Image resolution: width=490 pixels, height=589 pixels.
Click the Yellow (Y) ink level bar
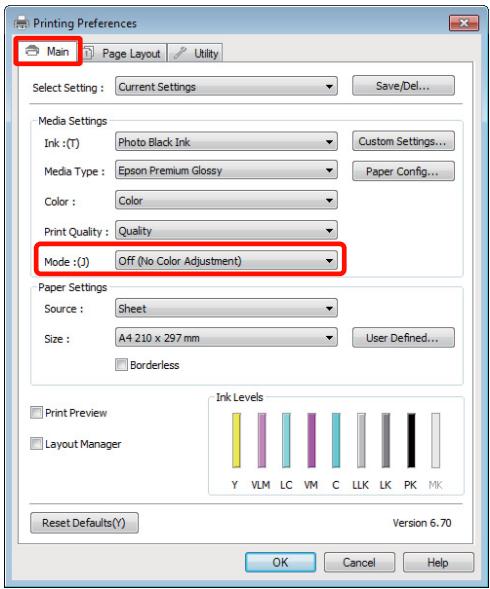[x=236, y=440]
